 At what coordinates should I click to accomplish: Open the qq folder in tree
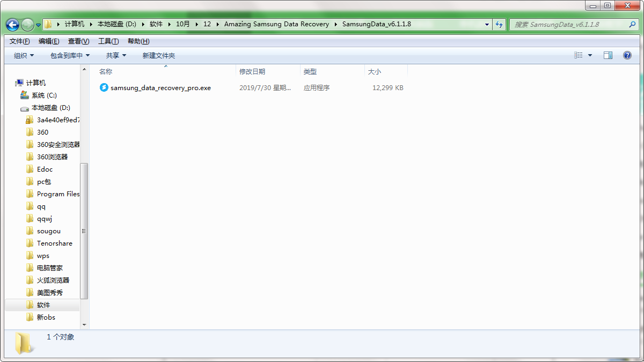tap(41, 206)
